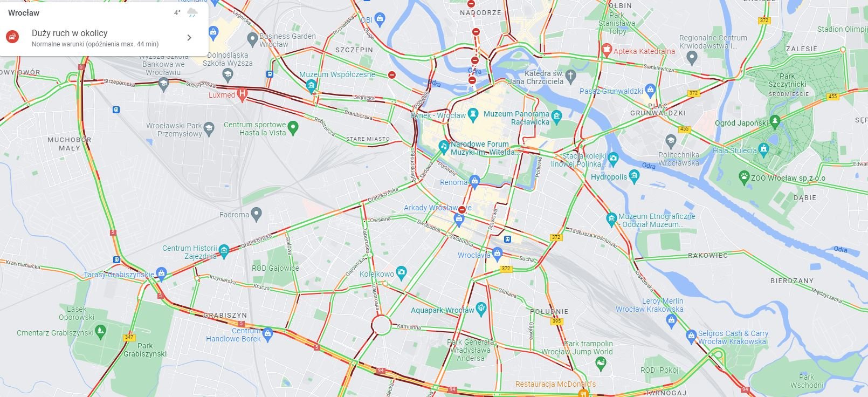Open Restauracja McDonald's marker
This screenshot has width=868, height=397.
[583, 393]
